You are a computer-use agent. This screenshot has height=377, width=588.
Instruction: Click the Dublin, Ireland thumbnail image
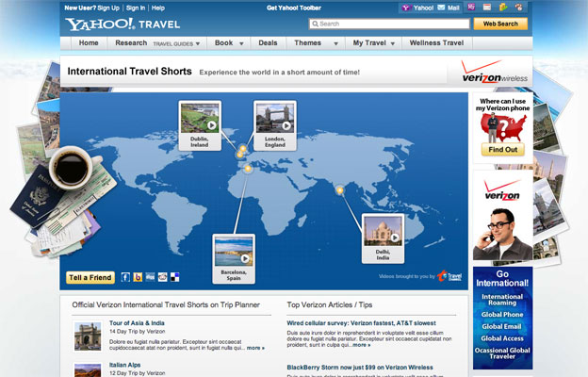200,118
